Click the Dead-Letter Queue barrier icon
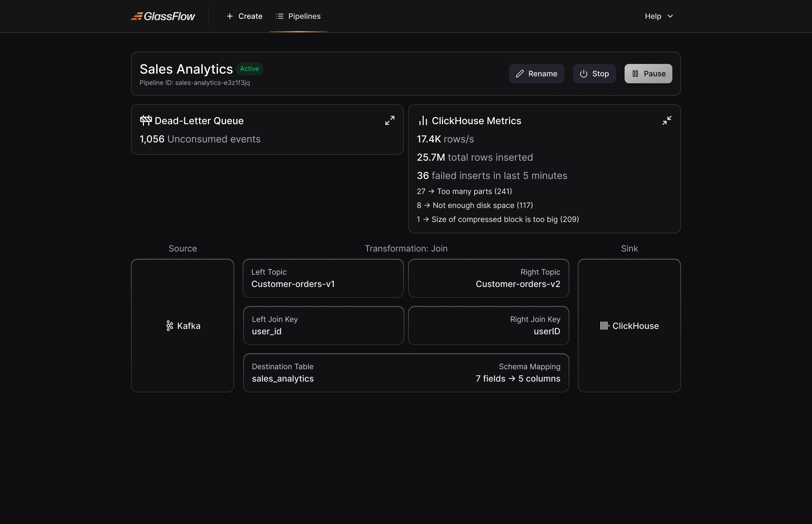812x524 pixels. [x=146, y=120]
